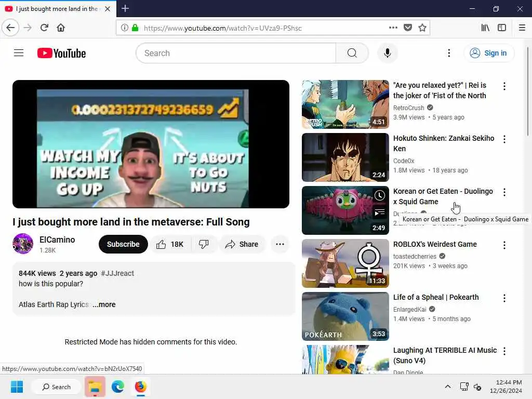Click the address bar URL
This screenshot has width=532, height=399.
click(x=222, y=28)
